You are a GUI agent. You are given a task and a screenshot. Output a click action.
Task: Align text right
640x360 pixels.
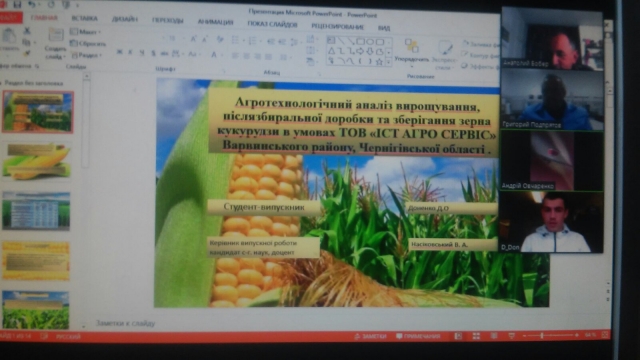[x=258, y=56]
